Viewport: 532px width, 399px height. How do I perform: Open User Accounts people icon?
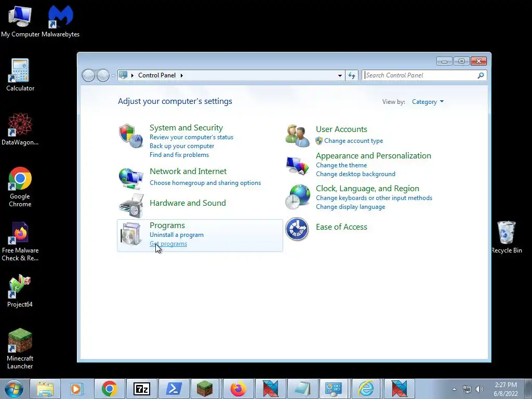(297, 136)
